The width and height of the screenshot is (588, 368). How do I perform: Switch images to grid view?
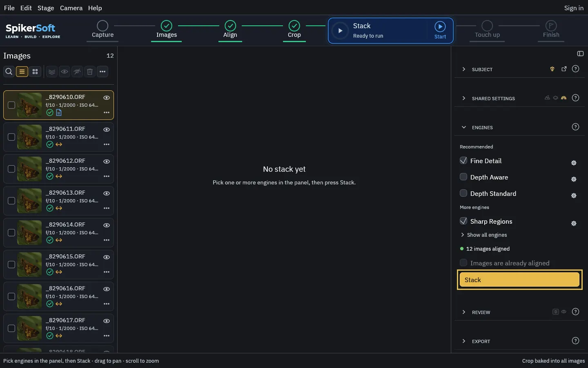pos(35,72)
